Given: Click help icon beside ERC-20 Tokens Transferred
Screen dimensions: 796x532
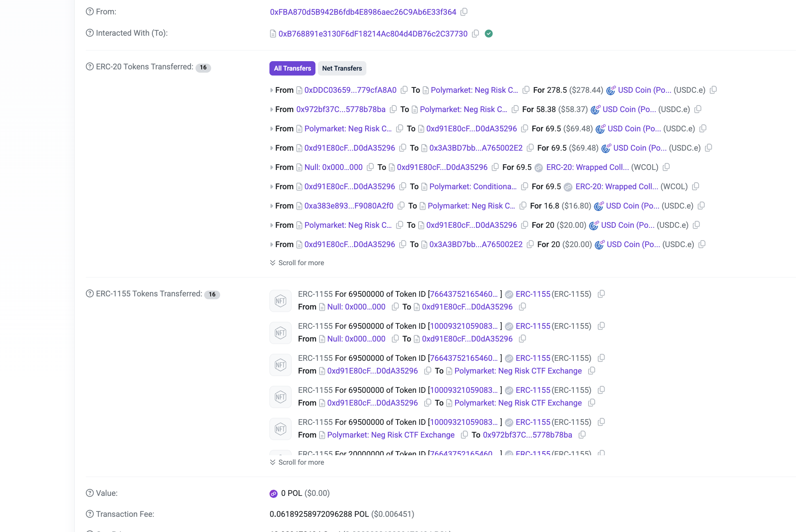Looking at the screenshot, I should click(90, 66).
